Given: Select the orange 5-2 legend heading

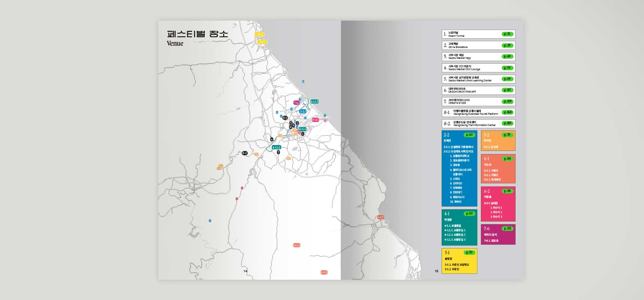Looking at the screenshot, I should tap(486, 135).
